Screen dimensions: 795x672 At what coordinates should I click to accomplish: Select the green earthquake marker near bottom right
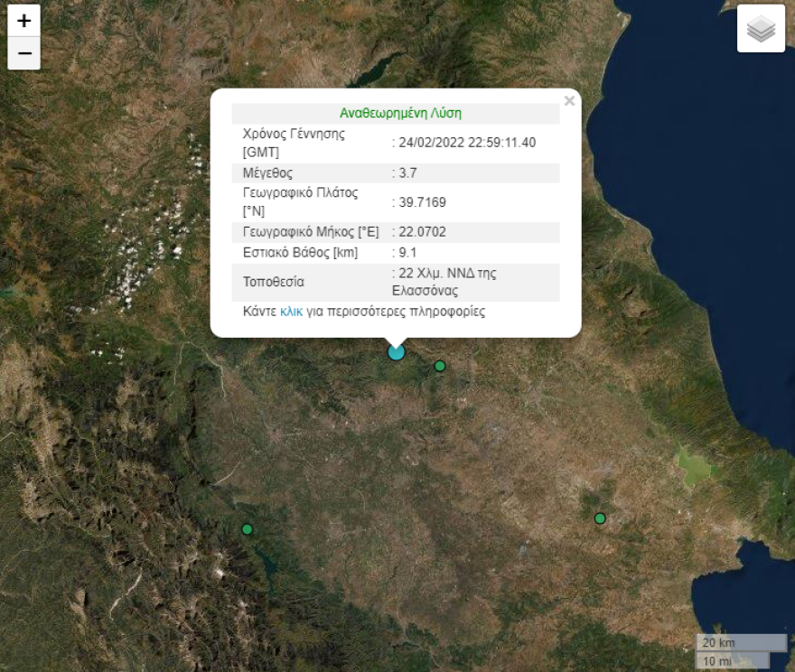pyautogui.click(x=598, y=518)
